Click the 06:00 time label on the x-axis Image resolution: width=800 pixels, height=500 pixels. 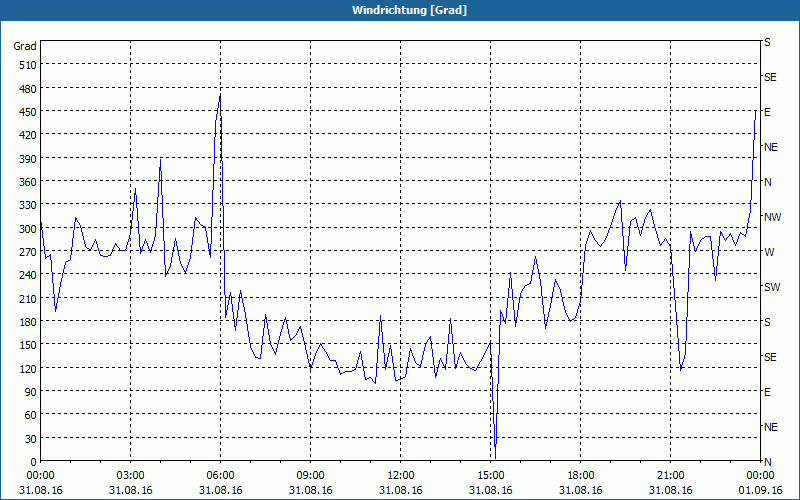pos(220,476)
